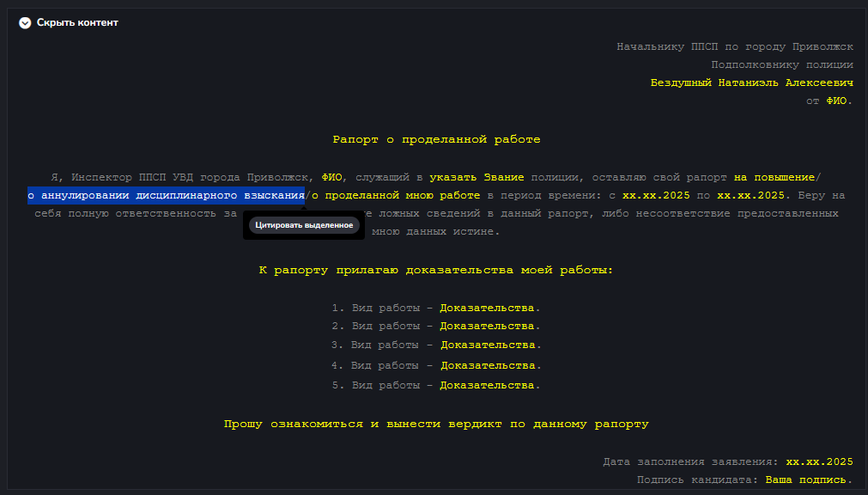Click 'Ваша подпись.' signature text
The height and width of the screenshot is (495, 868).
[x=810, y=480]
